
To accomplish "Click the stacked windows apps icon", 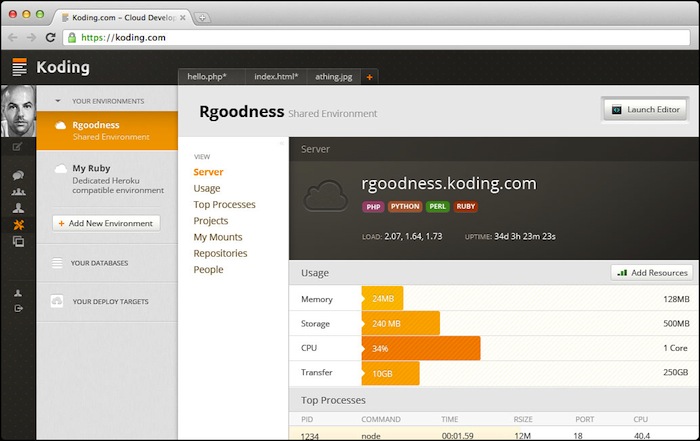I will (x=18, y=241).
